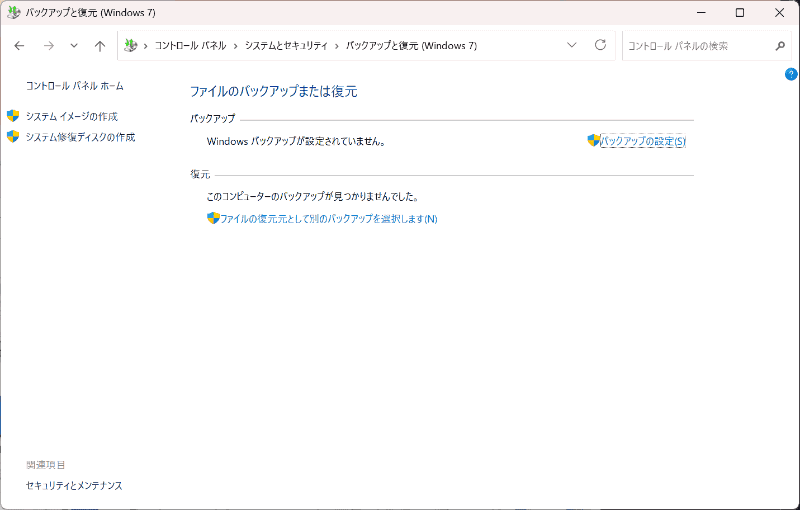The width and height of the screenshot is (800, 510).
Task: Click the forward navigation arrow
Action: point(48,46)
